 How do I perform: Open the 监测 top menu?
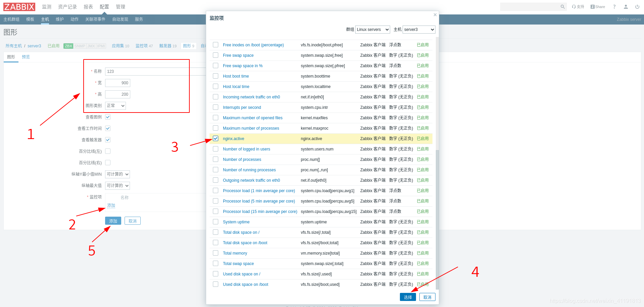[x=47, y=7]
